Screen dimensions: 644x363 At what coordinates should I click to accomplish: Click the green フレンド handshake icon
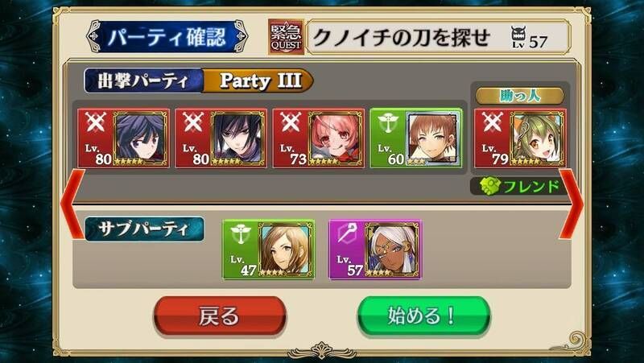(x=490, y=187)
